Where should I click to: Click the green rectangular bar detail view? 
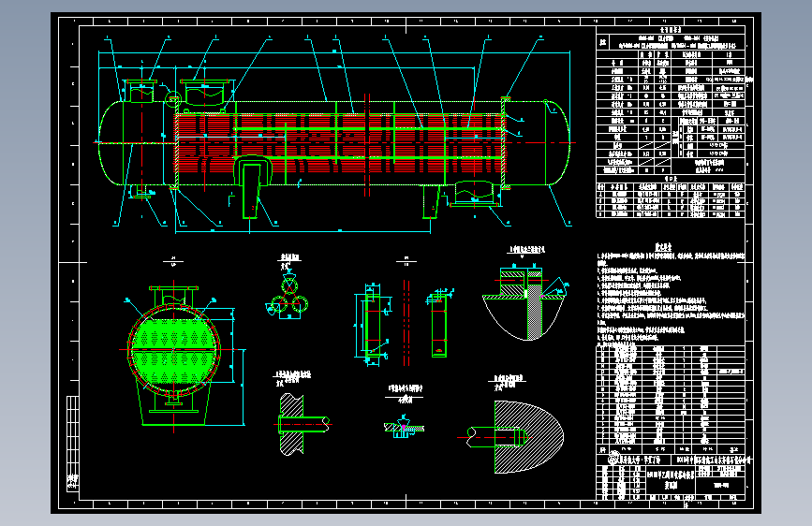pos(439,324)
